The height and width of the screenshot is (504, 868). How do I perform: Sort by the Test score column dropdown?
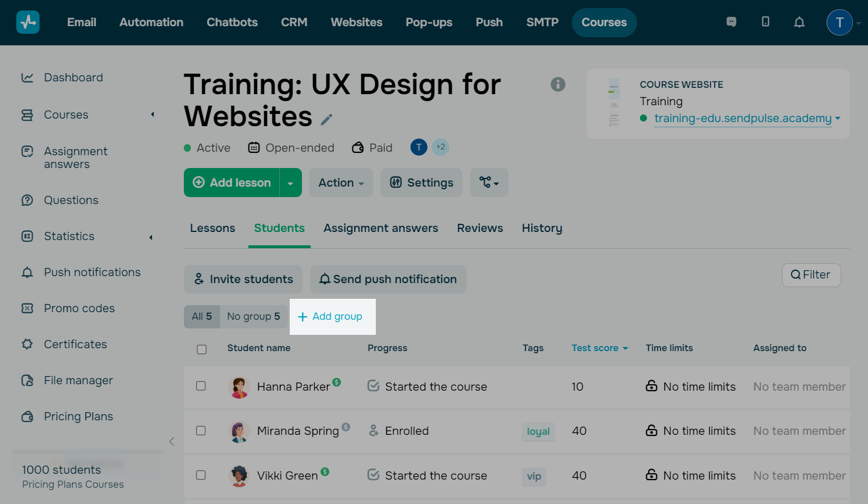point(600,348)
